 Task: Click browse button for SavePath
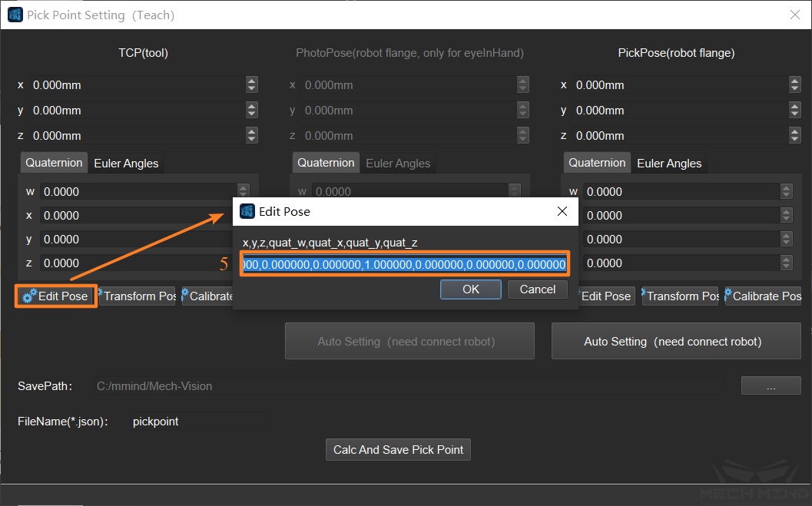[x=771, y=386]
